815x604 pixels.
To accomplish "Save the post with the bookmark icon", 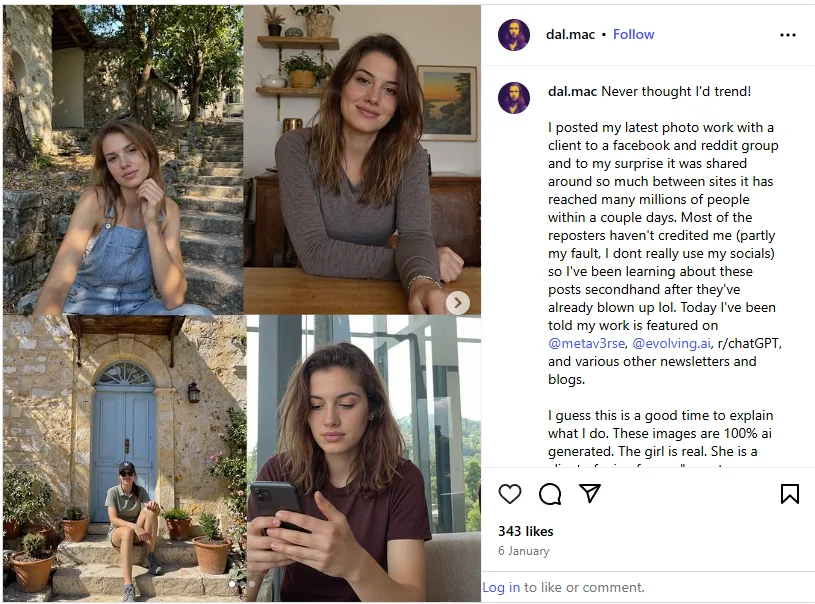I will tap(789, 494).
